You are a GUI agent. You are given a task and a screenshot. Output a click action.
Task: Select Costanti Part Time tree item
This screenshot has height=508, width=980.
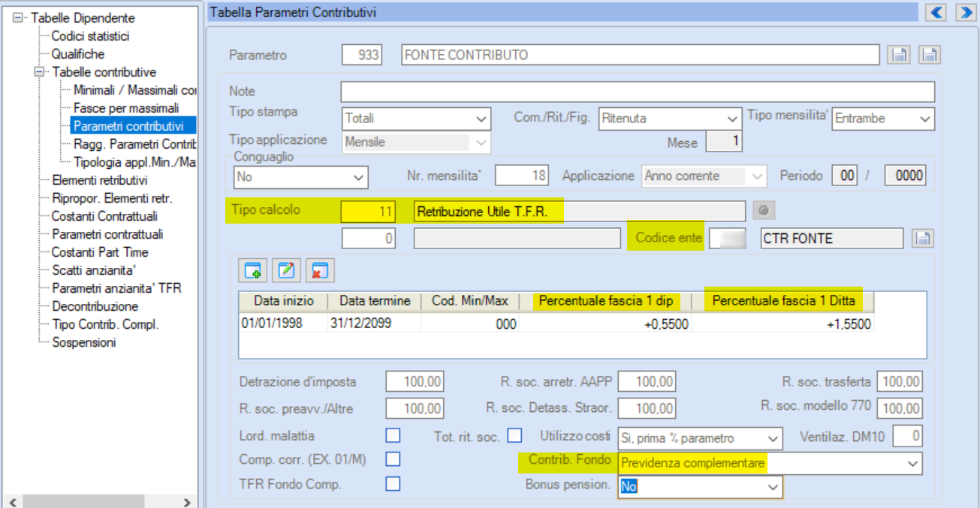(x=100, y=252)
